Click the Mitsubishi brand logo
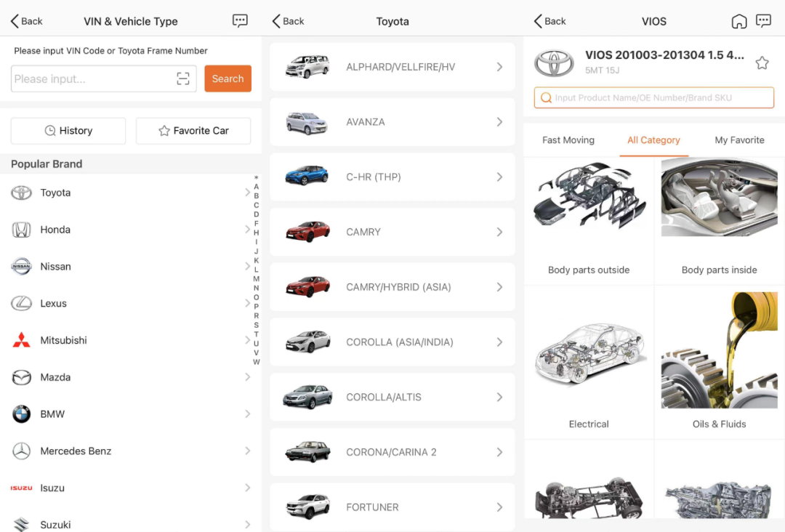 tap(22, 340)
